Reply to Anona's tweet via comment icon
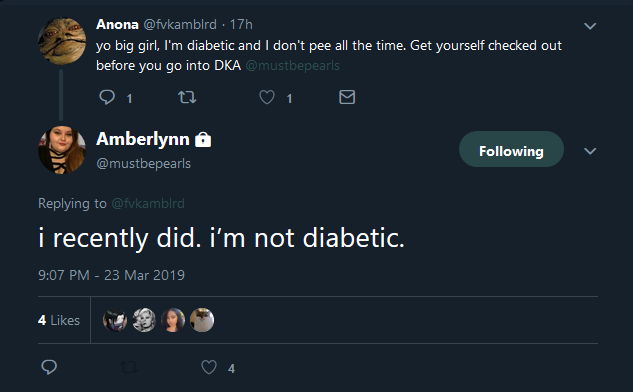The height and width of the screenshot is (392, 633). point(107,97)
